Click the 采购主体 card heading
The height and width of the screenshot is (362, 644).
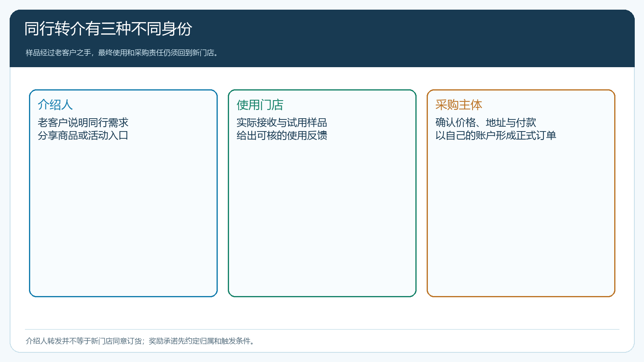[x=459, y=105]
